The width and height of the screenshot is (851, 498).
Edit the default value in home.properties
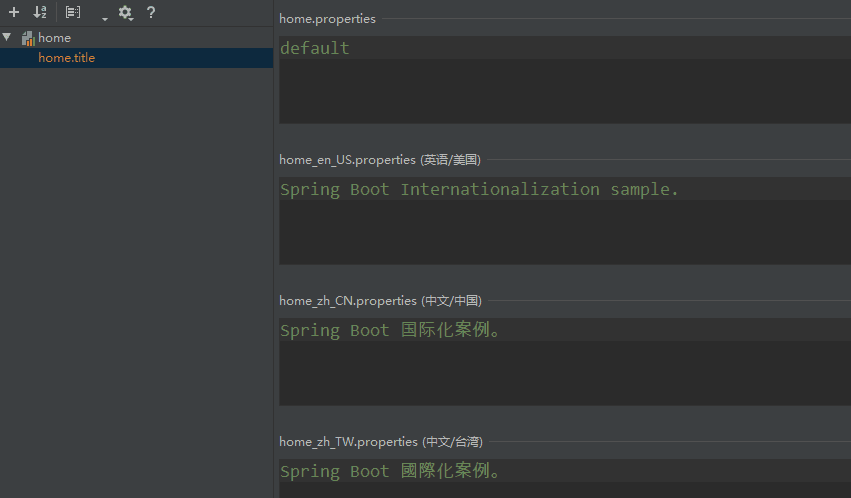click(315, 48)
